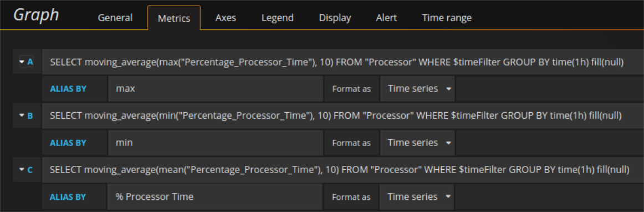Select the Metrics tab
The height and width of the screenshot is (212, 644).
(x=174, y=18)
